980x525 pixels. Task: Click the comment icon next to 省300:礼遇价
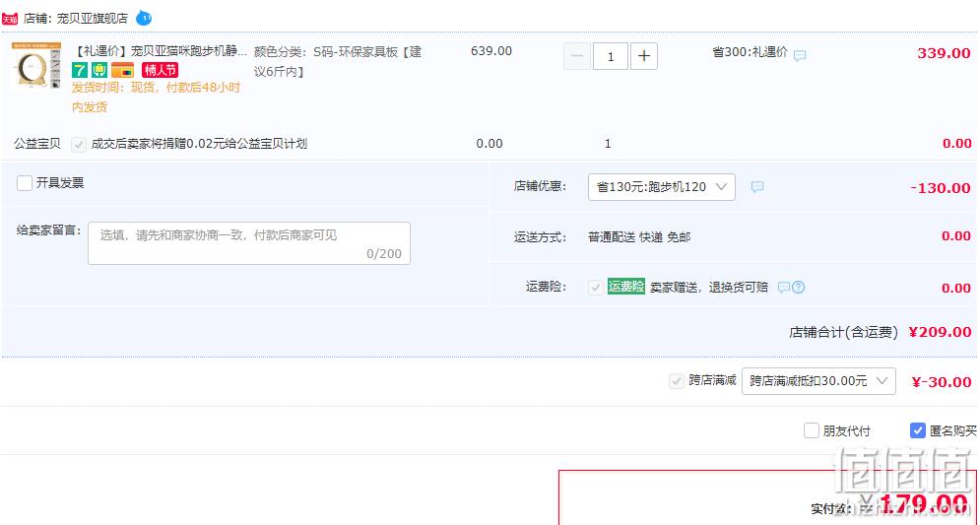pyautogui.click(x=800, y=55)
